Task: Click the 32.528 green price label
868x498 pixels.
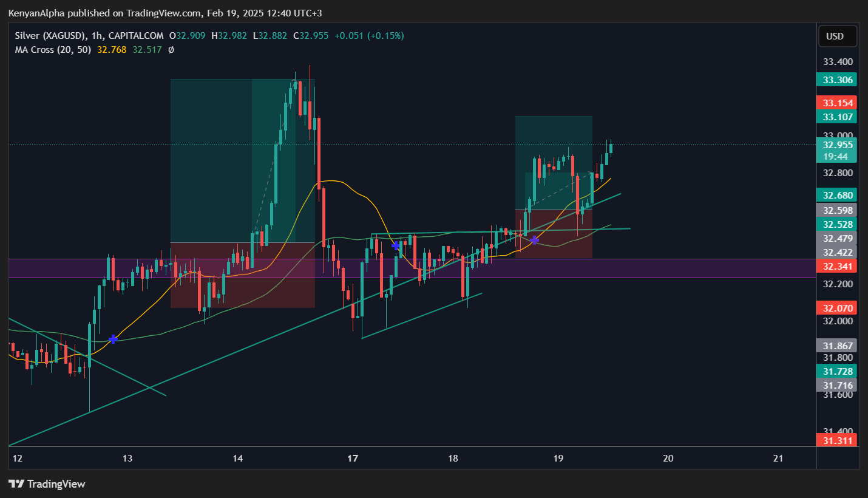Action: pos(837,224)
